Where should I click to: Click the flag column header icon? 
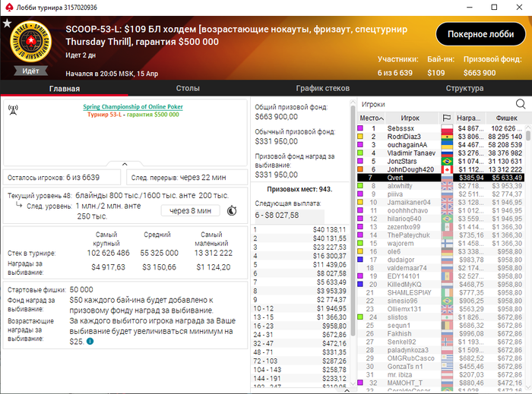tap(447, 118)
